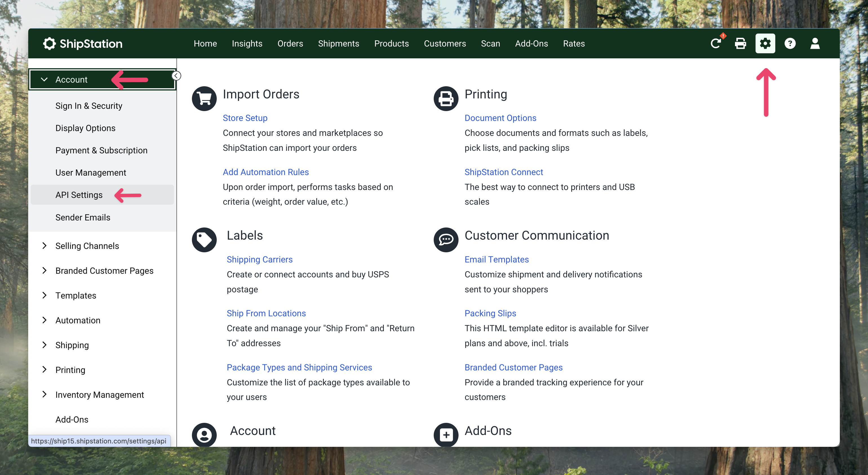The width and height of the screenshot is (868, 475).
Task: Select API Settings in sidebar
Action: [79, 195]
